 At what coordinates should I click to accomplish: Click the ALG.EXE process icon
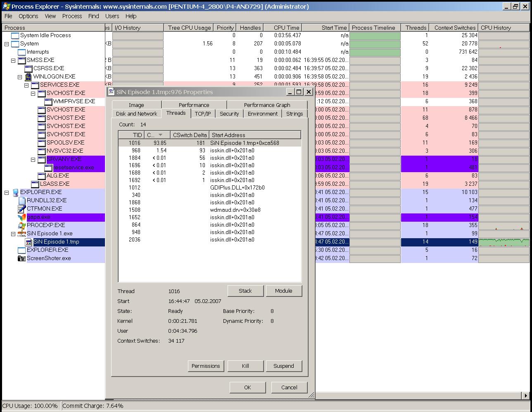pos(42,176)
